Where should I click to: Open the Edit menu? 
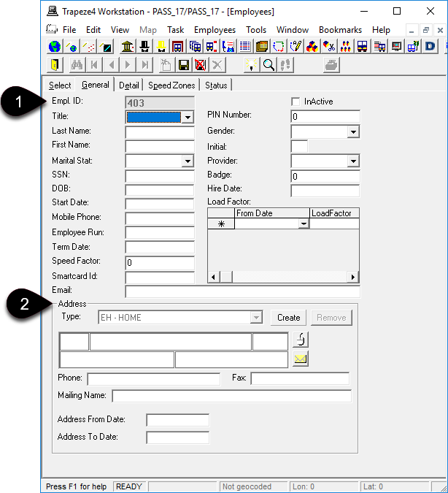93,30
